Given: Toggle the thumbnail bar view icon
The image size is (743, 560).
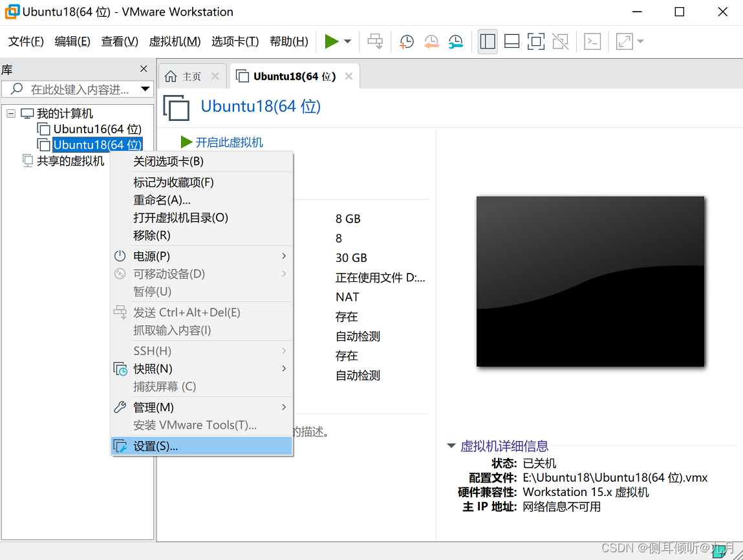Looking at the screenshot, I should point(511,41).
